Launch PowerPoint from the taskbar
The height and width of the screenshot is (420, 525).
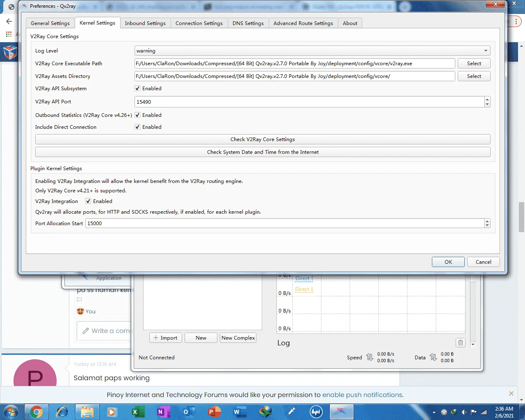[214, 412]
